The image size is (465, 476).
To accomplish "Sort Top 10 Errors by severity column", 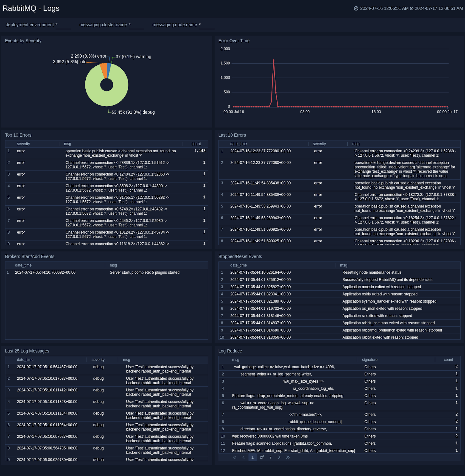I will tap(23, 144).
